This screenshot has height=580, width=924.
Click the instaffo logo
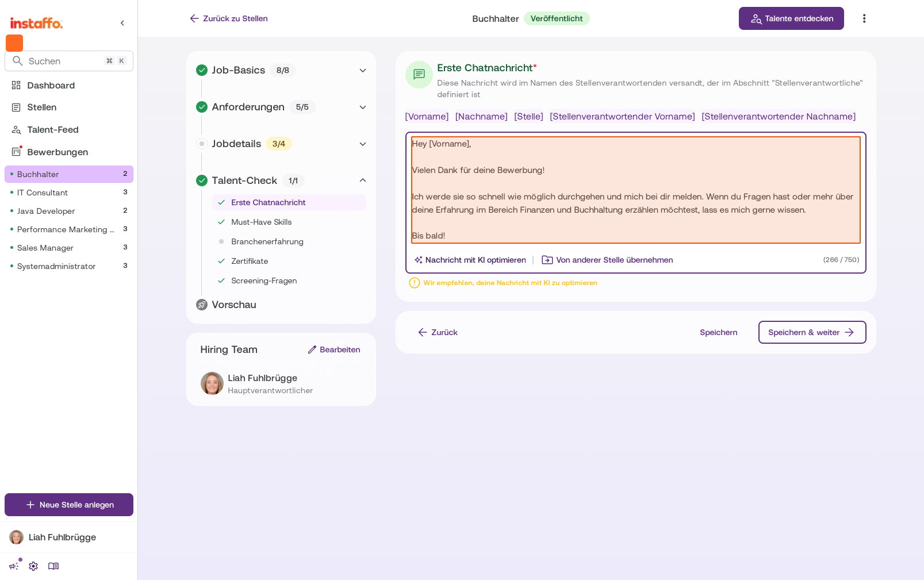tap(36, 23)
